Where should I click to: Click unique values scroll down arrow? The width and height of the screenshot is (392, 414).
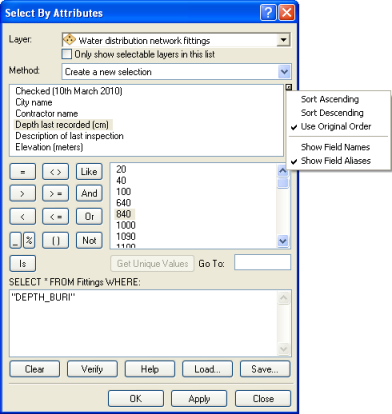coord(283,241)
